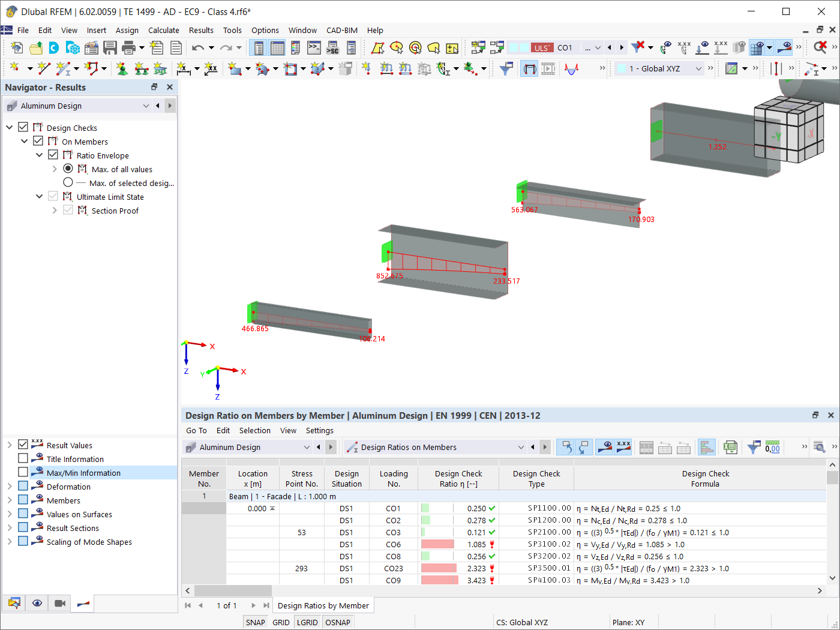Open a model file with the folder icon
Screen dimensions: 840x630
(x=36, y=48)
